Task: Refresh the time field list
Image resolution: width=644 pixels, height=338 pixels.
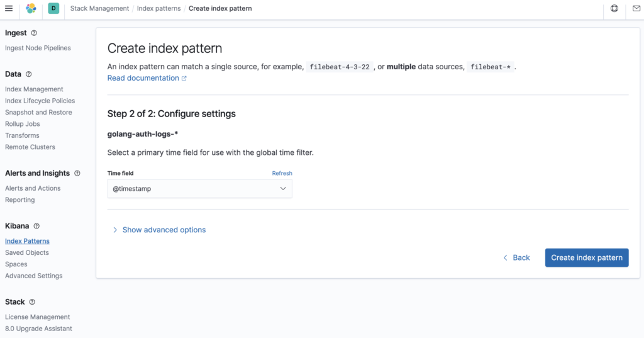Action: (282, 173)
